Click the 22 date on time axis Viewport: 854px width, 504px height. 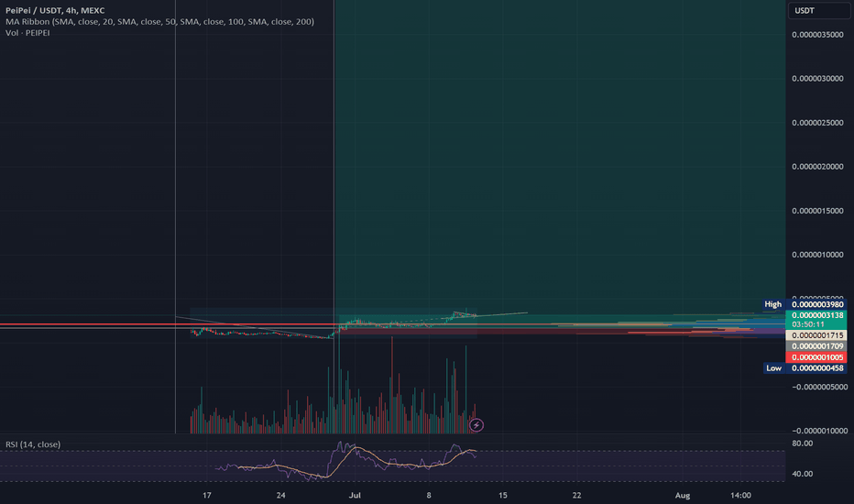[576, 495]
